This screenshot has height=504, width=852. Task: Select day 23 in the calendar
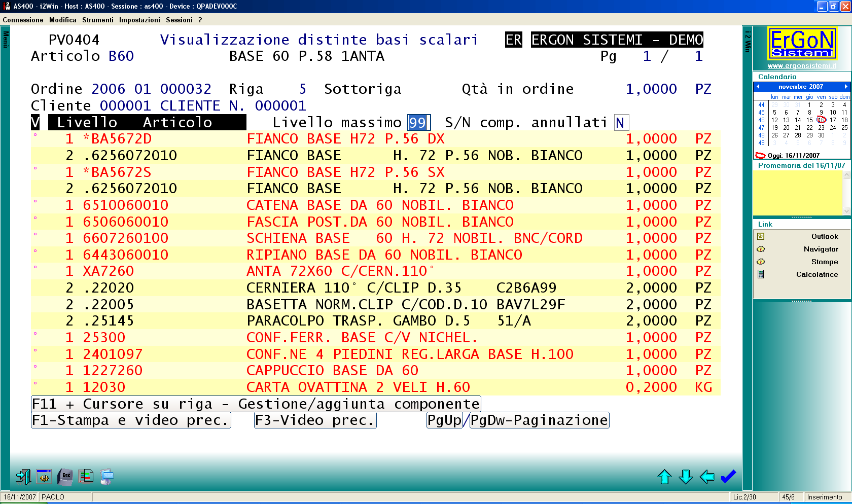point(821,128)
